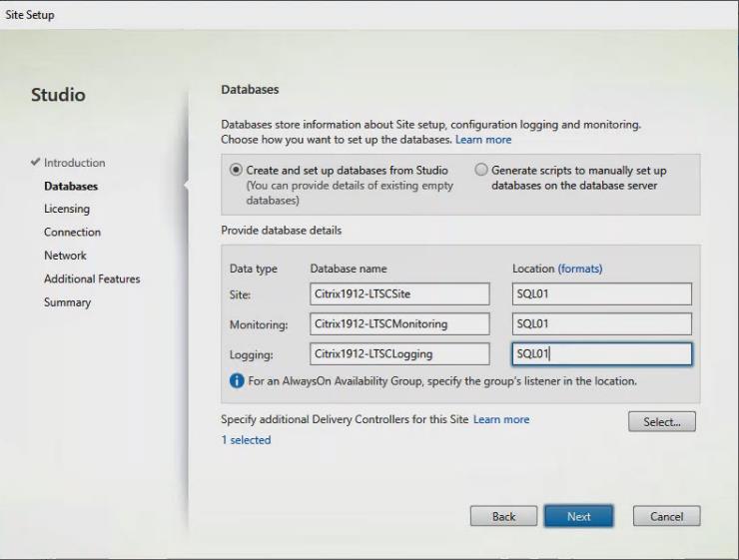This screenshot has height=560, width=739.
Task: Click the 'Monitoring:' row label
Action: [259, 325]
